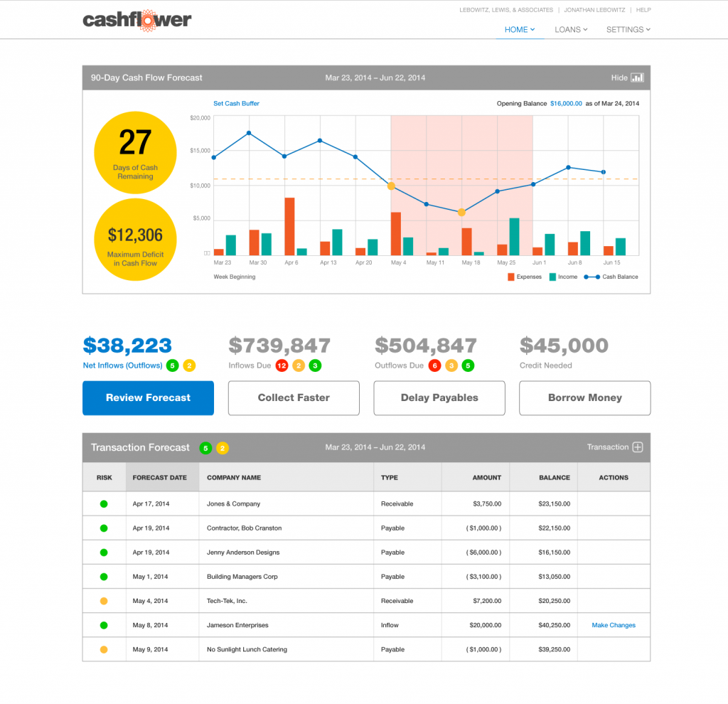Viewport: 728px width, 704px height.
Task: Click the Transaction add plus icon
Action: coord(639,447)
